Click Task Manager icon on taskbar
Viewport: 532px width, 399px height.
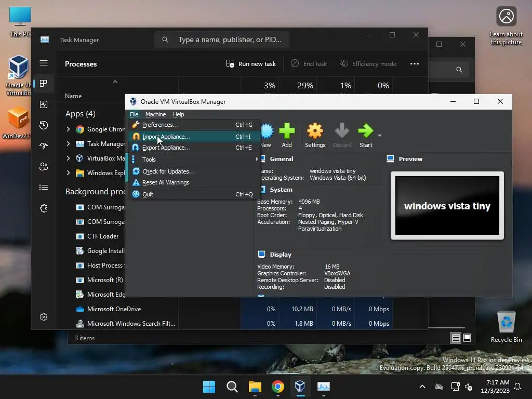(323, 387)
